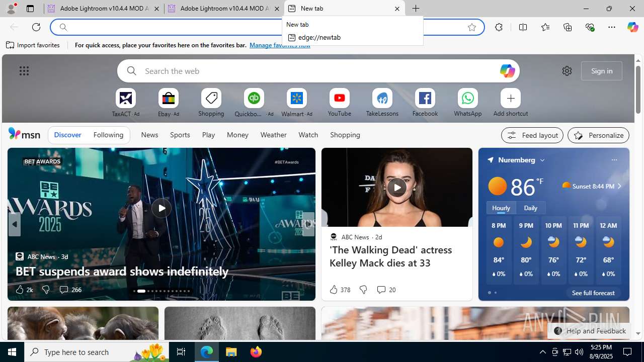Open the News category

tap(149, 135)
